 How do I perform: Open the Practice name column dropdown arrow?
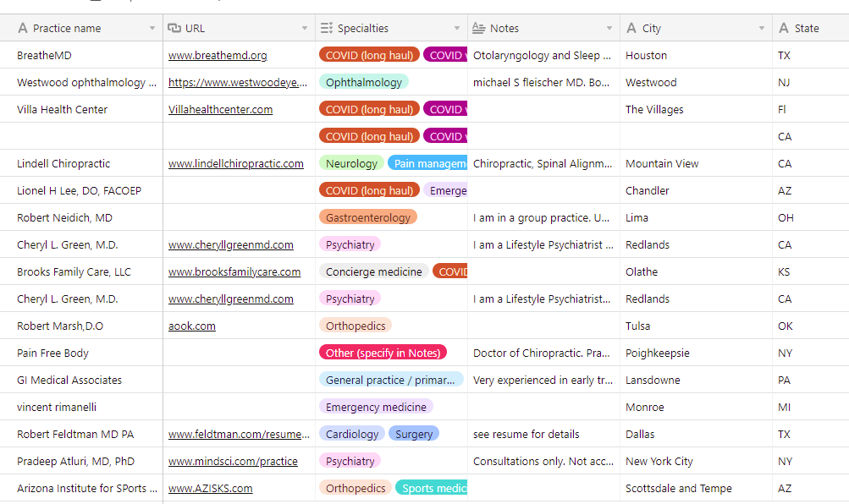[152, 28]
